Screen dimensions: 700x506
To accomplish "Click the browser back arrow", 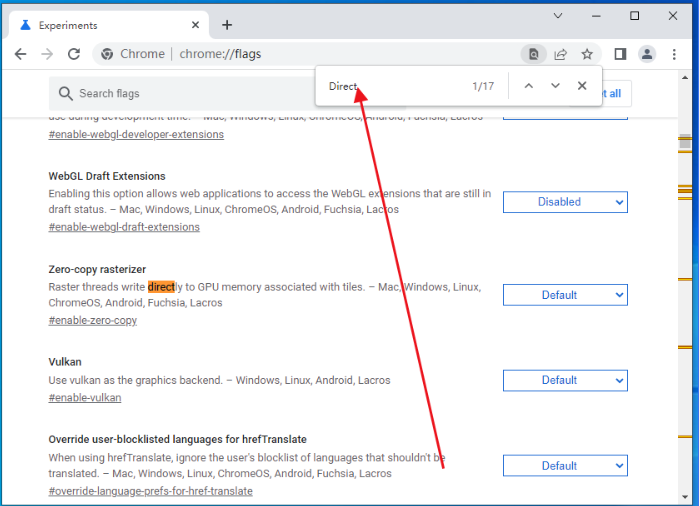I will 21,54.
